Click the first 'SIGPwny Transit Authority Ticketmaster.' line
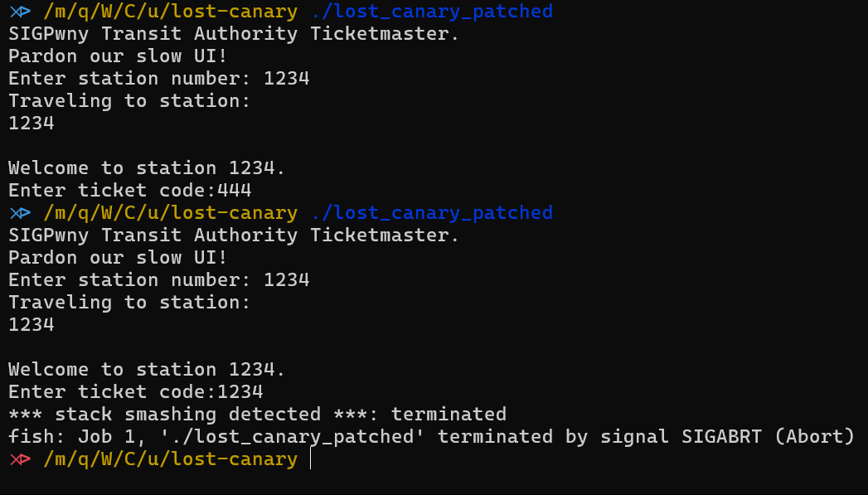 click(234, 34)
